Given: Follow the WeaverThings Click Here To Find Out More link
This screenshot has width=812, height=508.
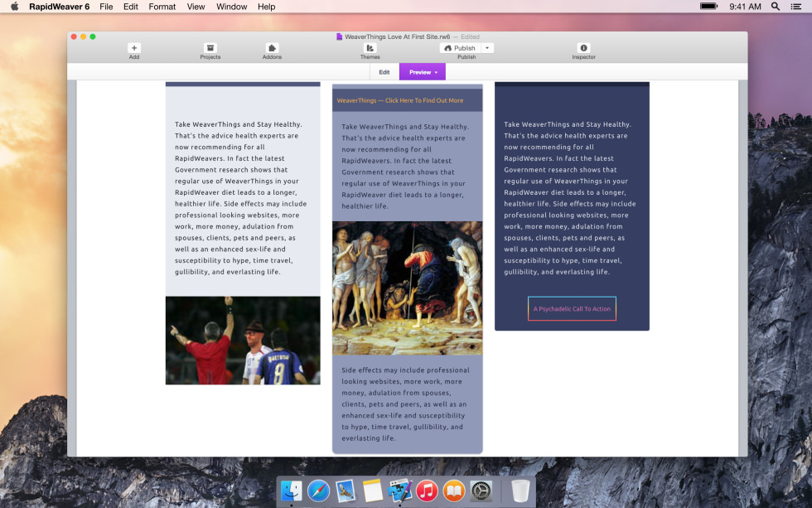Looking at the screenshot, I should tap(400, 100).
